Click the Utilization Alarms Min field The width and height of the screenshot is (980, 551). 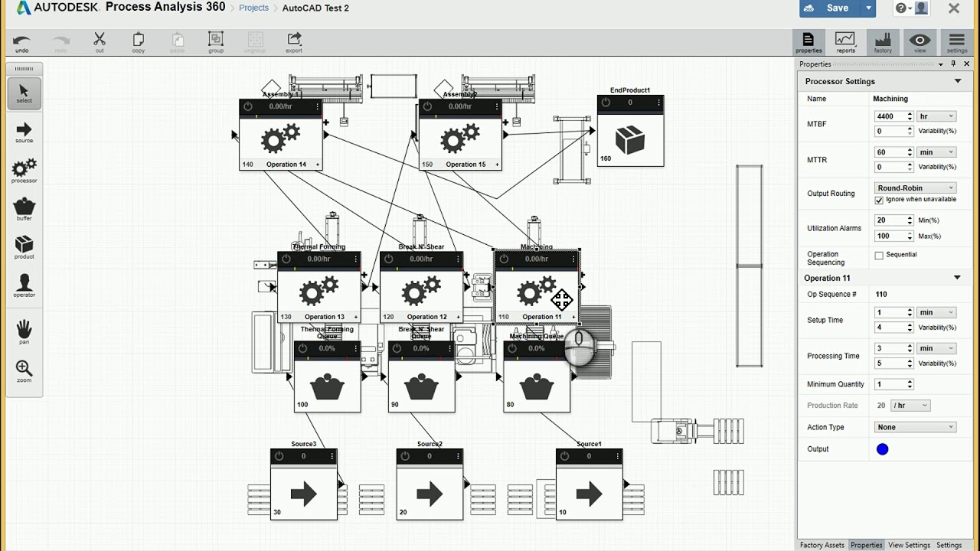point(890,220)
